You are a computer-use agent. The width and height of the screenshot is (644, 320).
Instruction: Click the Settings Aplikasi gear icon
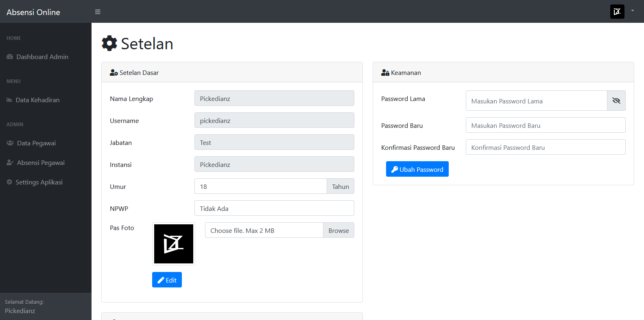(9, 182)
